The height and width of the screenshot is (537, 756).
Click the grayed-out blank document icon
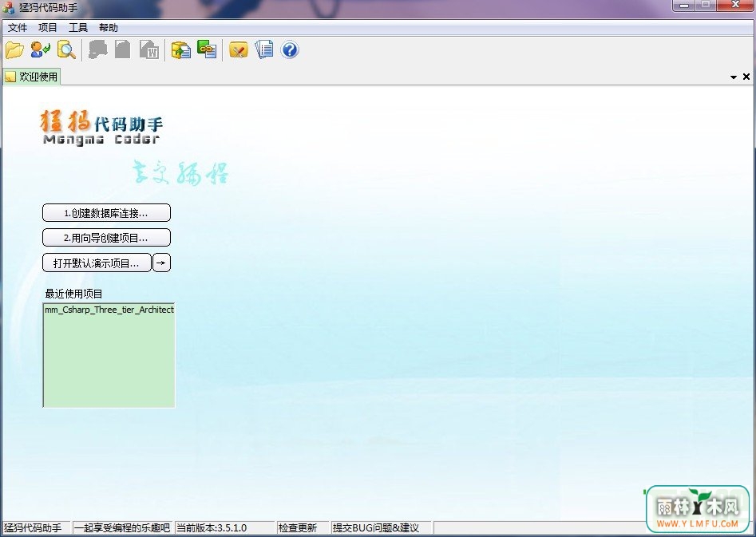(123, 49)
